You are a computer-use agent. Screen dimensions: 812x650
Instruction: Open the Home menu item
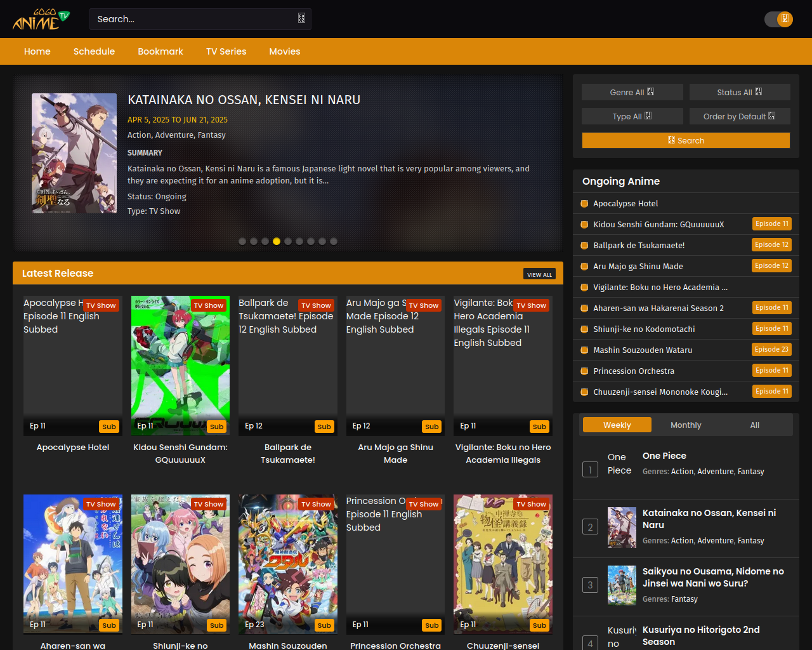pyautogui.click(x=37, y=51)
